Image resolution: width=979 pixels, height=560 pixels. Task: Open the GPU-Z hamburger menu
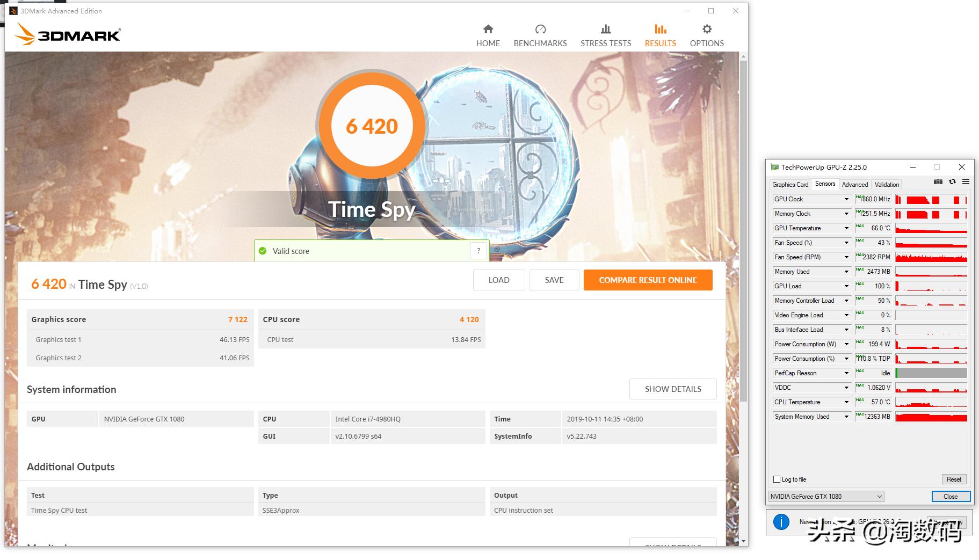966,182
